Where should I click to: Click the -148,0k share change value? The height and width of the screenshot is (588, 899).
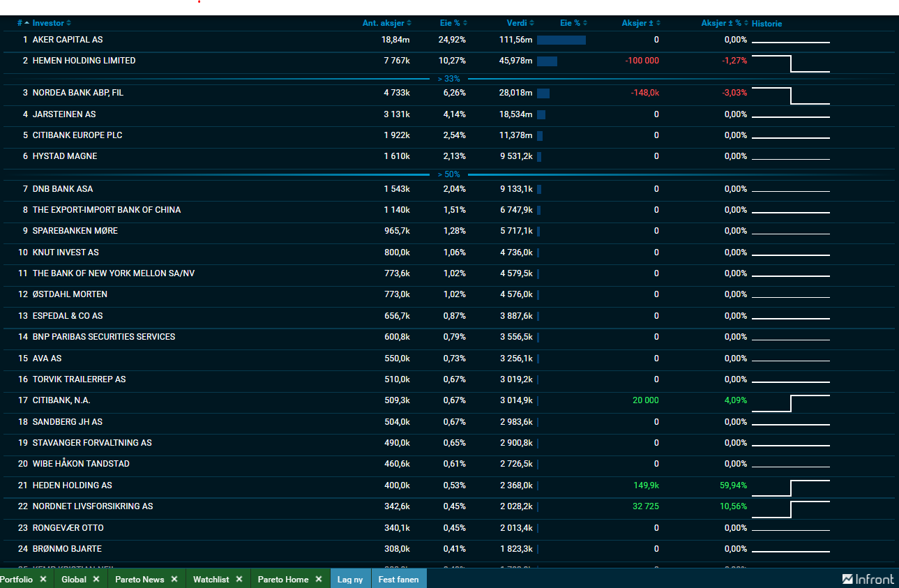644,92
